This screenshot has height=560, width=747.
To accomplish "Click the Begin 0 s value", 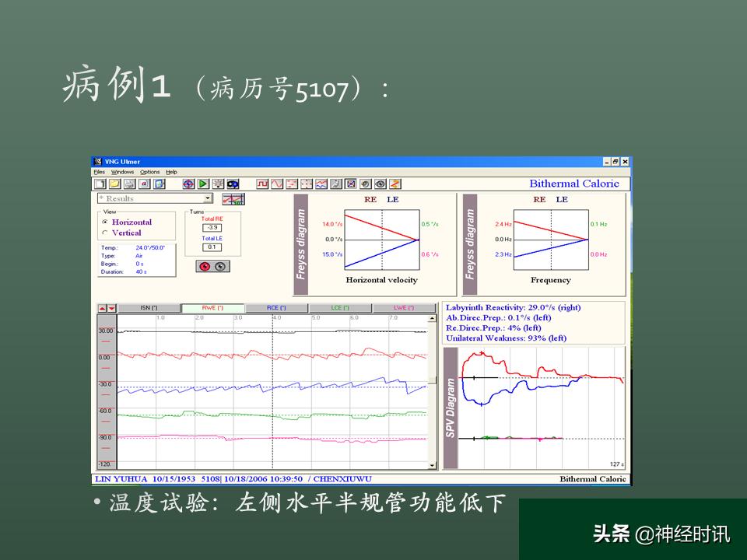I will click(x=139, y=264).
